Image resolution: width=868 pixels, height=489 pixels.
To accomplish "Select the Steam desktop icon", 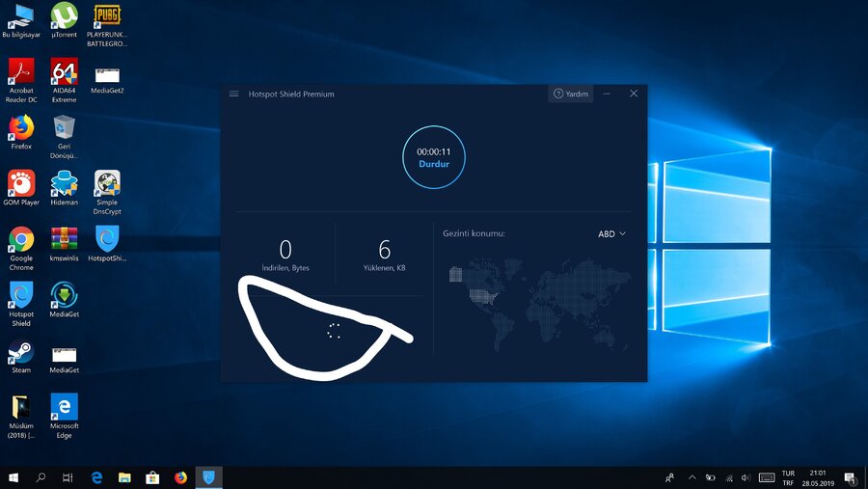I will pos(21,356).
